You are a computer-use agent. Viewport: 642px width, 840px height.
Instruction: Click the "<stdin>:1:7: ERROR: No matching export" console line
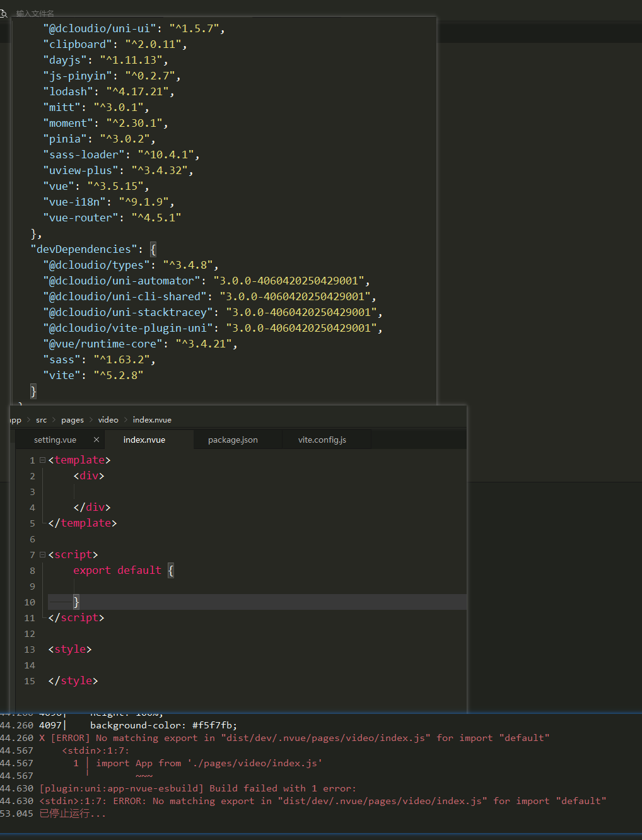323,801
